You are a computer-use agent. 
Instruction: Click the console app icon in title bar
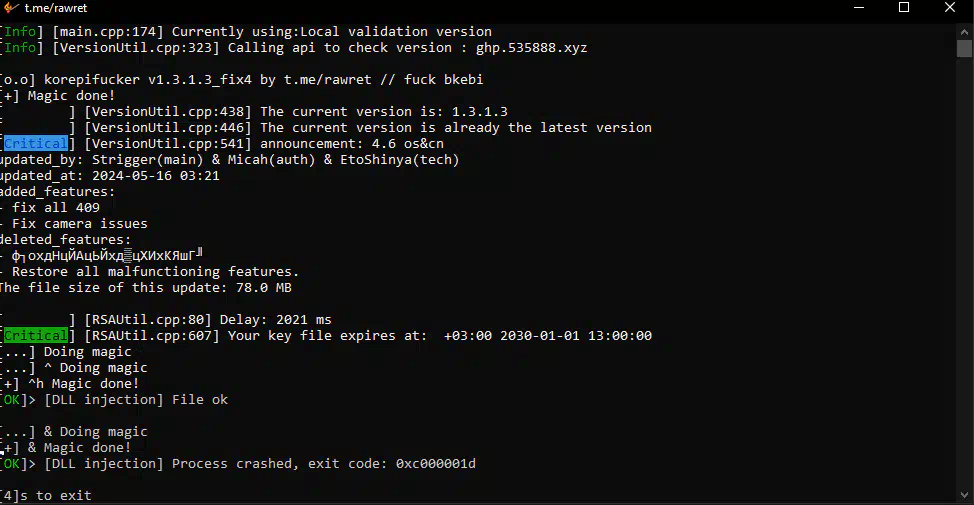11,7
